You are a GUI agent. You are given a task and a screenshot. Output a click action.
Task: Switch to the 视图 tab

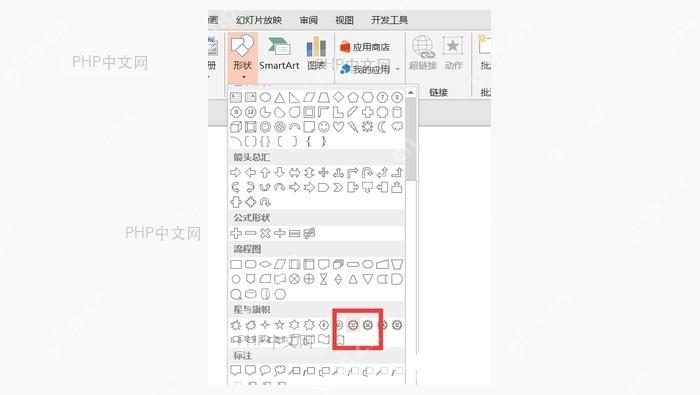pyautogui.click(x=344, y=20)
